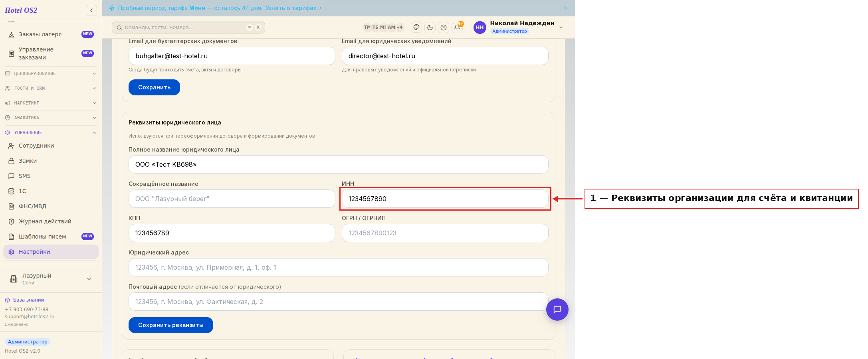Open notifications bell icon
Viewport: 868px width, 359px height.
(457, 28)
